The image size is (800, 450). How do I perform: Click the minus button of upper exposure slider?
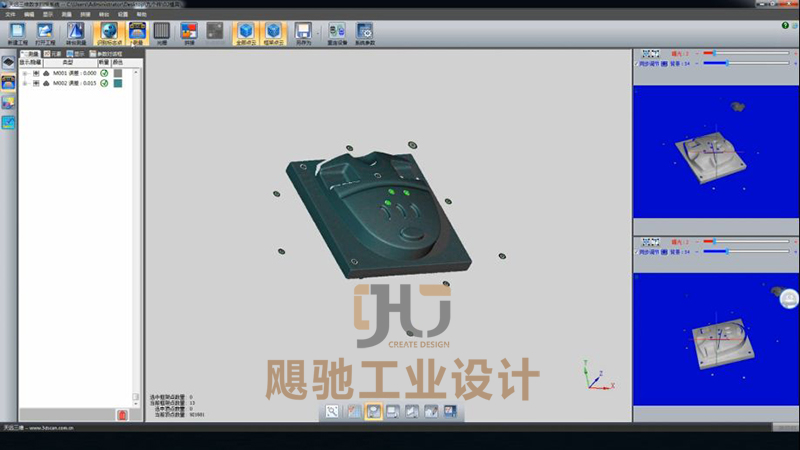pos(697,53)
